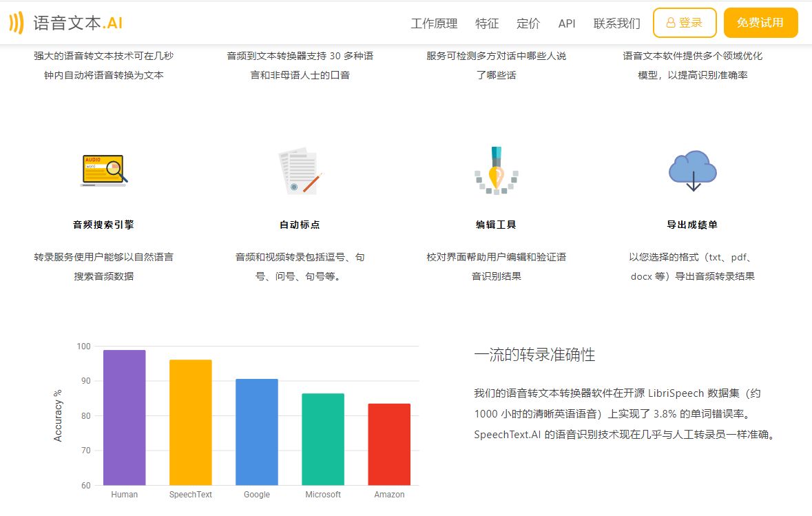The width and height of the screenshot is (812, 516).
Task: Click the 60 value on the chart axis
Action: [x=85, y=486]
